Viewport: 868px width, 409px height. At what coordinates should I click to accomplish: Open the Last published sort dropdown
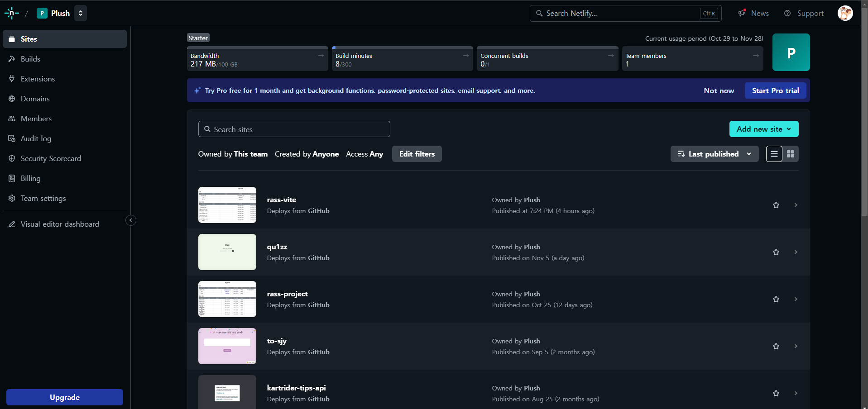click(714, 154)
